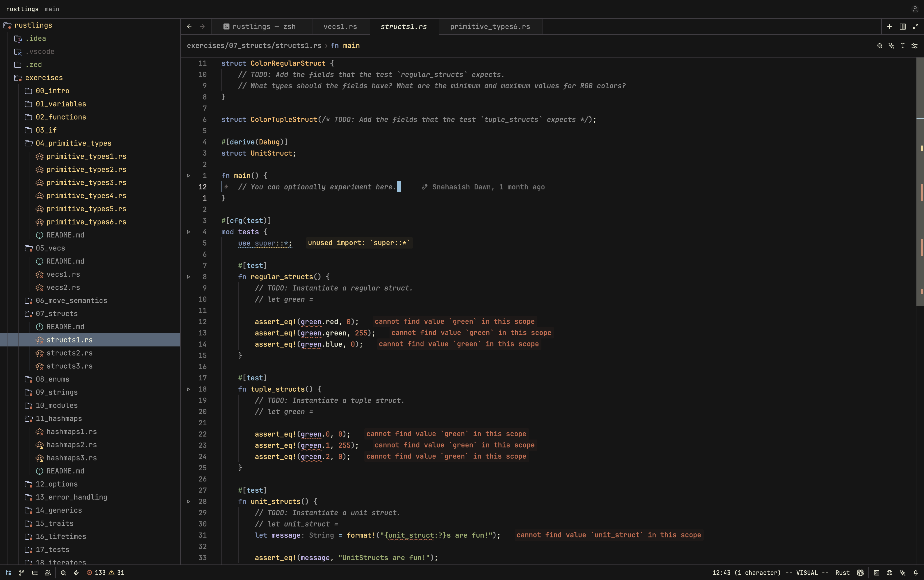Click the fn main breadcrumb
Screen dimensions: 924x580
[x=345, y=46]
